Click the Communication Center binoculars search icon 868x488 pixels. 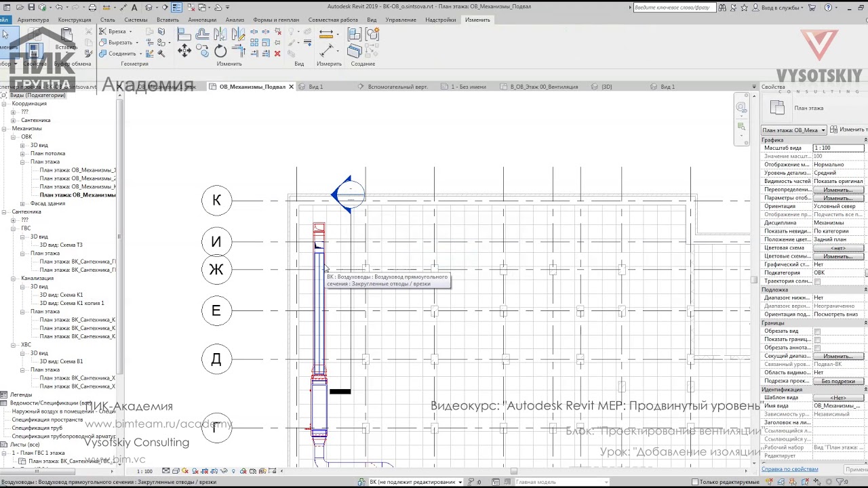point(722,7)
